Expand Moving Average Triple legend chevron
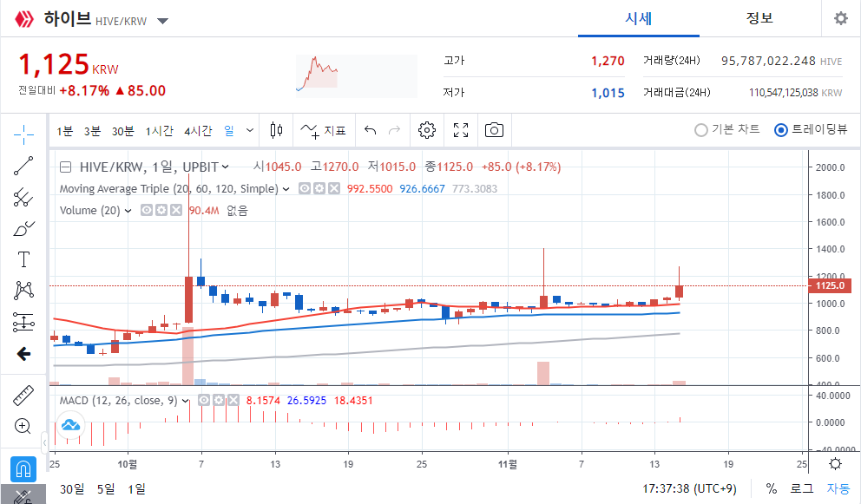This screenshot has width=861, height=504. [286, 189]
